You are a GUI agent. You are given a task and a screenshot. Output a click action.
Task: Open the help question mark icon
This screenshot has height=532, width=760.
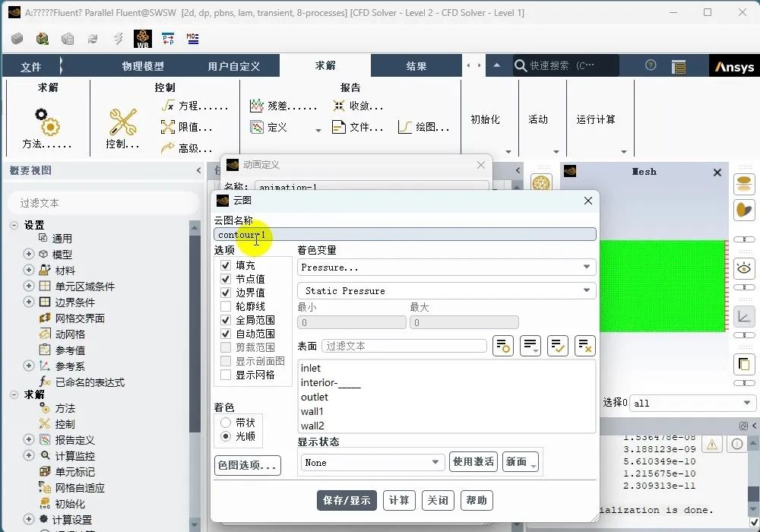pos(651,65)
